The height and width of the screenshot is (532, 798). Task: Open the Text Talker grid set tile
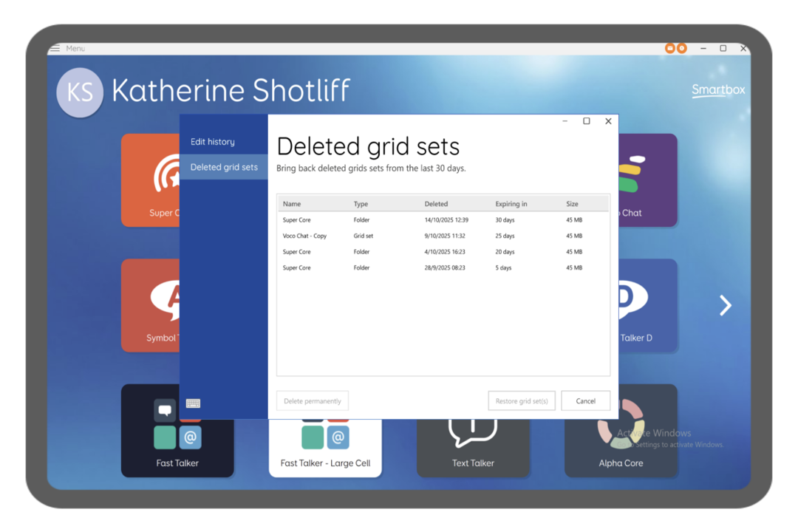[473, 448]
